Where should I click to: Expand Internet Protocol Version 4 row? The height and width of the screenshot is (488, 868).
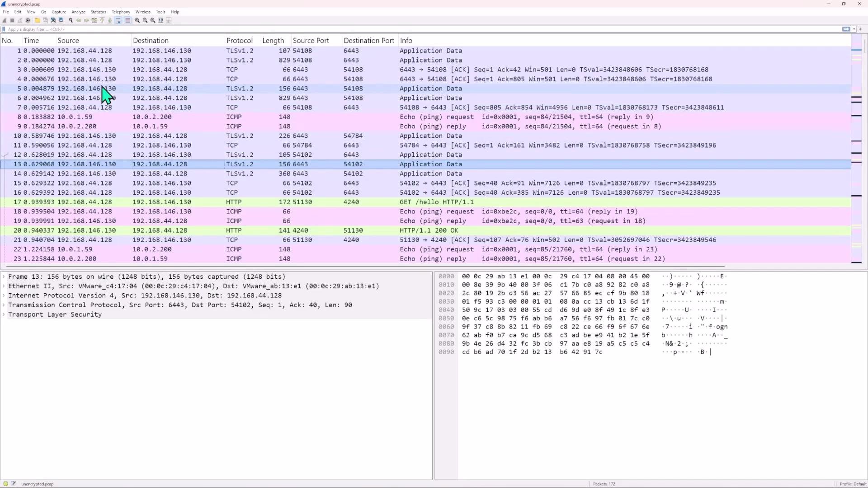click(4, 296)
